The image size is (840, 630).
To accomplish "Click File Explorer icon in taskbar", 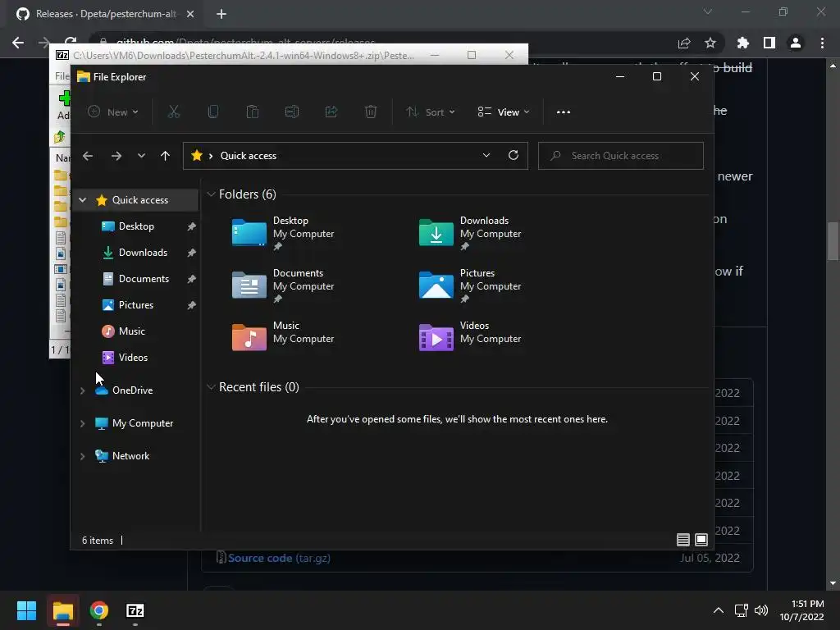I will click(62, 610).
